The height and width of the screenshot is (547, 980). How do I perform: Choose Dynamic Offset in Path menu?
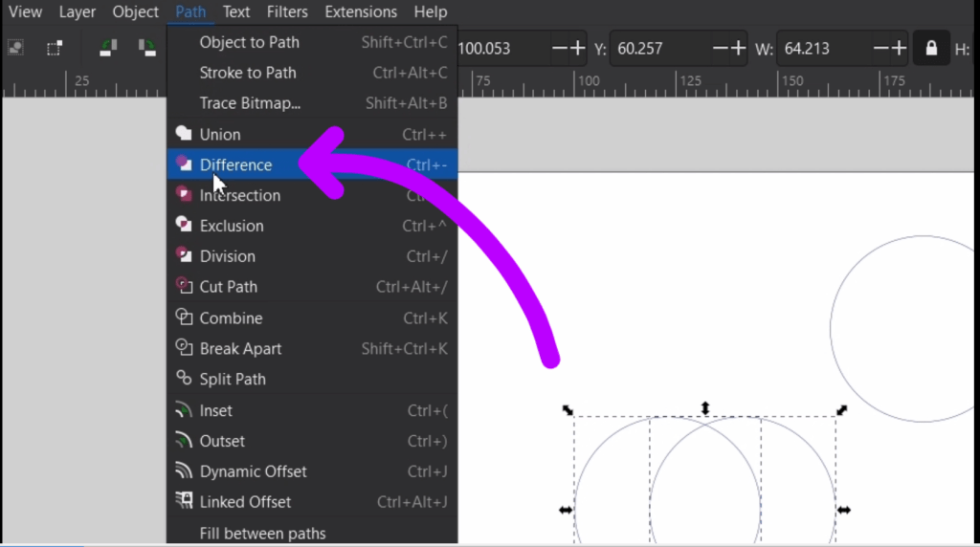click(x=253, y=471)
